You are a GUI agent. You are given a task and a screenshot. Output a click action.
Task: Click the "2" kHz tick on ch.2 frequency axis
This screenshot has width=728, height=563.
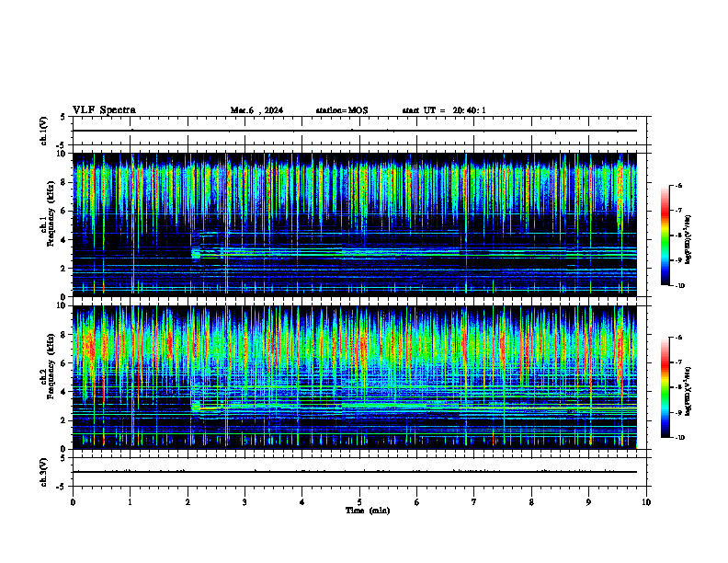64,420
